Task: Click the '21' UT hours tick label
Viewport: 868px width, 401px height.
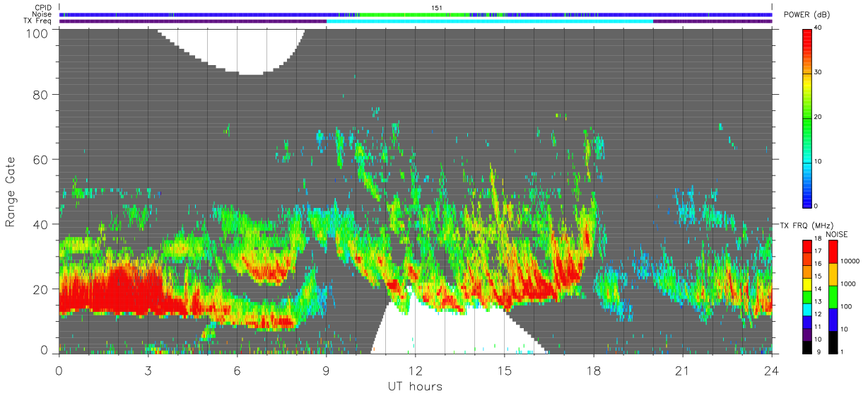Action: point(682,371)
